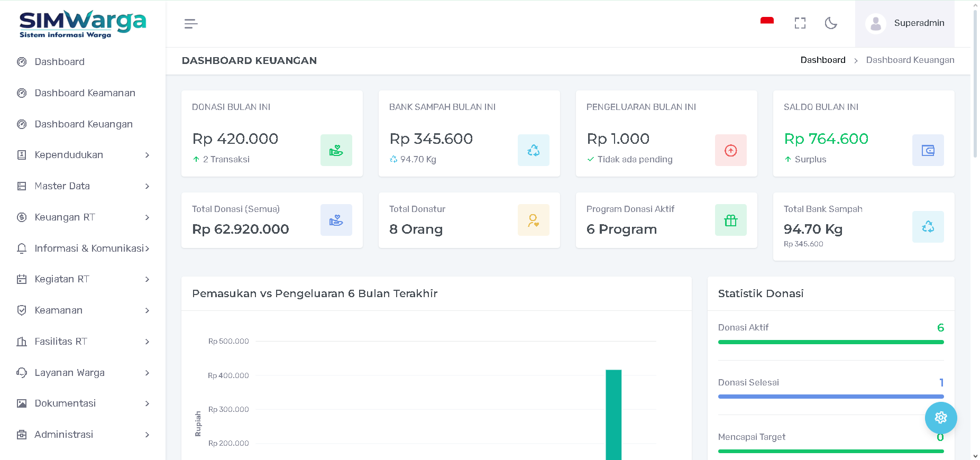Viewport: 980px width, 460px height.
Task: Open the Superadmin user profile menu
Action: pyautogui.click(x=905, y=23)
